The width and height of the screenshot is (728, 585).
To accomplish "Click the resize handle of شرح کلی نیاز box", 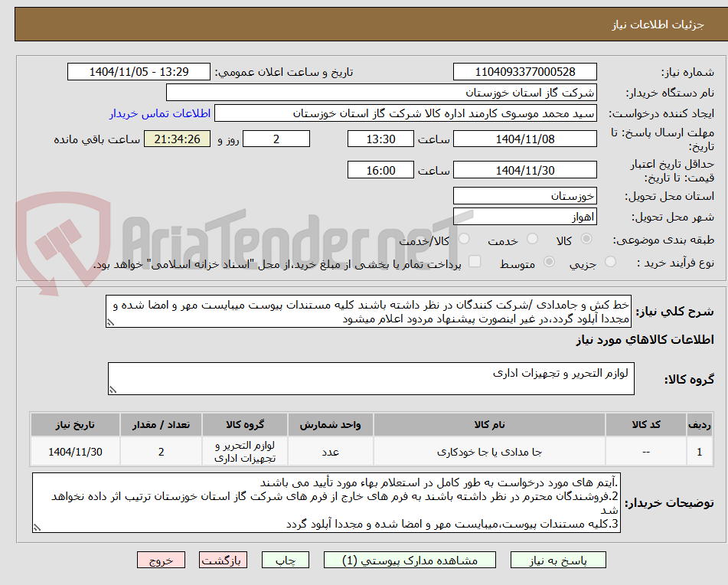I will pos(110,322).
